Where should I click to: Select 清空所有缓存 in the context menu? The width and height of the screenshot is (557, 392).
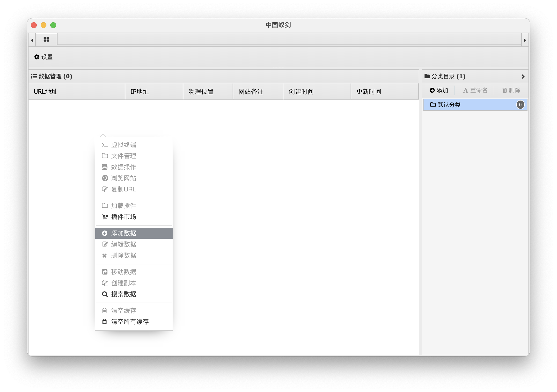134,322
